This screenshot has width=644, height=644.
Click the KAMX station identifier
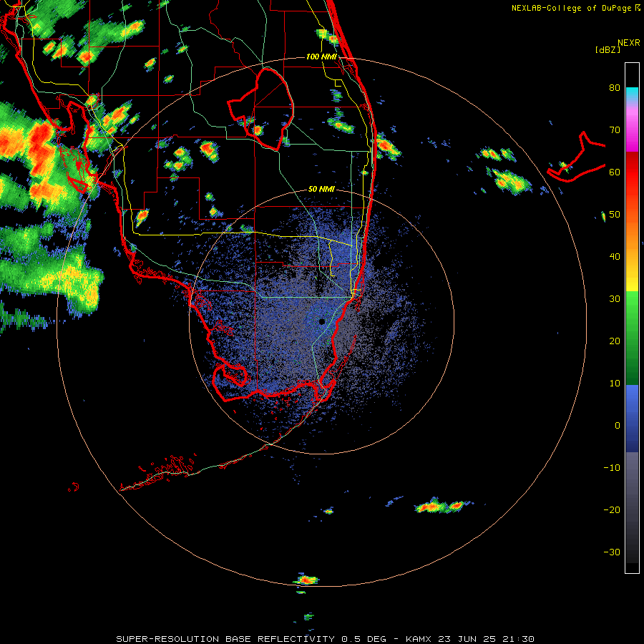coord(420,639)
